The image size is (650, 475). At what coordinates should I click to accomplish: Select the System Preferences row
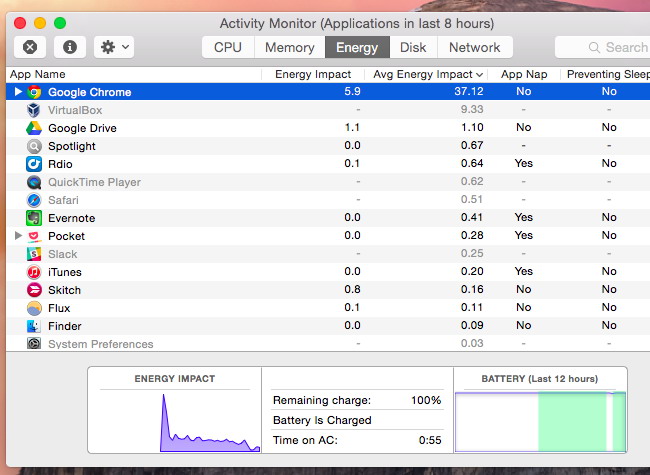coord(328,344)
